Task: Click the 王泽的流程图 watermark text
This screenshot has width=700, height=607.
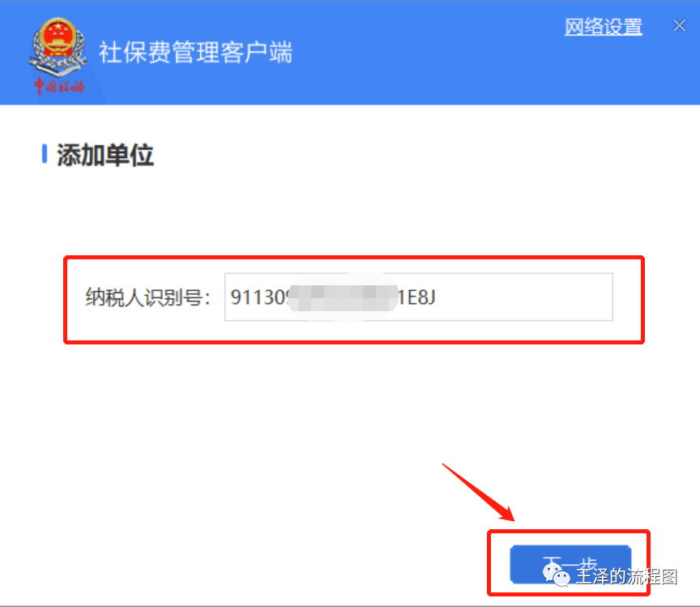Action: (x=627, y=577)
